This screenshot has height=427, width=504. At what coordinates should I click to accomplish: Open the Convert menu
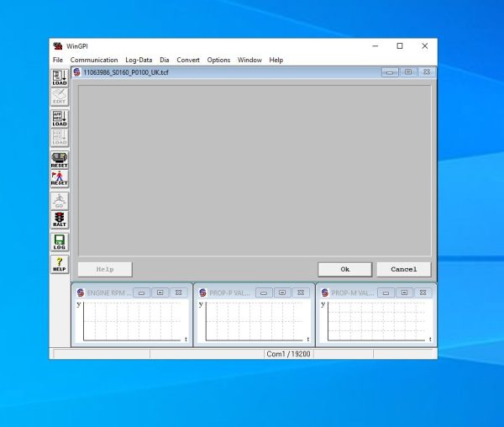188,60
